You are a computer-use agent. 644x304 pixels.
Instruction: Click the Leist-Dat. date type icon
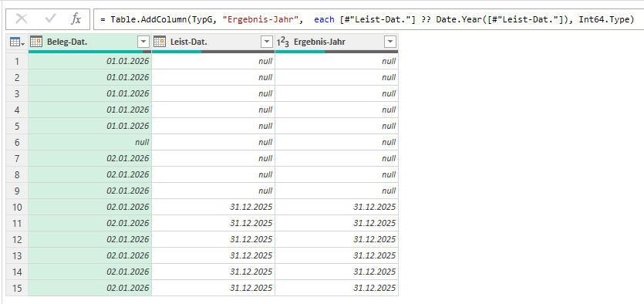tap(160, 42)
